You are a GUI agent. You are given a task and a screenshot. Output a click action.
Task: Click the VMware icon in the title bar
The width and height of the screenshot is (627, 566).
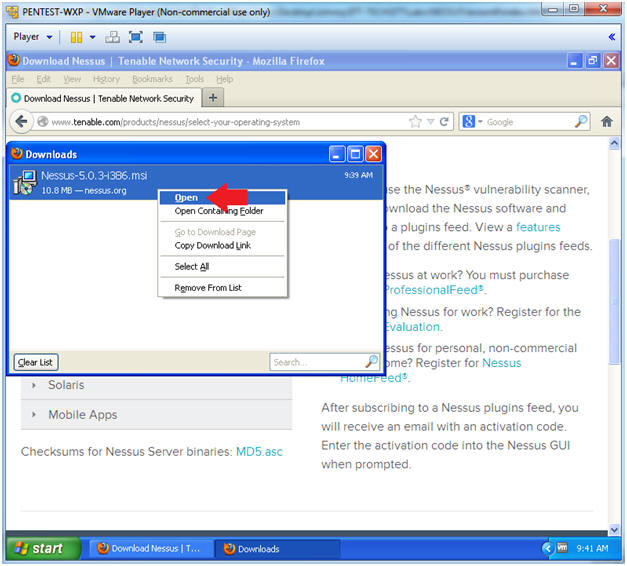[12, 12]
